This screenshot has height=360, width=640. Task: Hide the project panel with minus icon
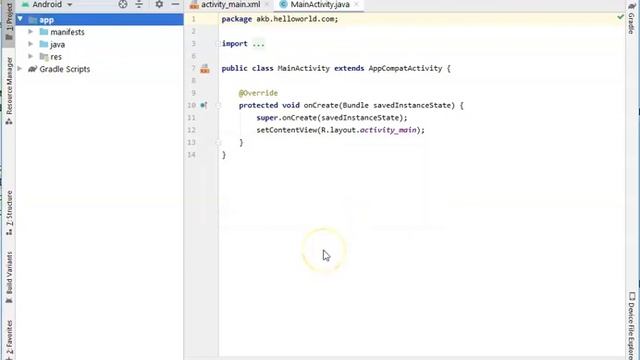click(x=176, y=4)
